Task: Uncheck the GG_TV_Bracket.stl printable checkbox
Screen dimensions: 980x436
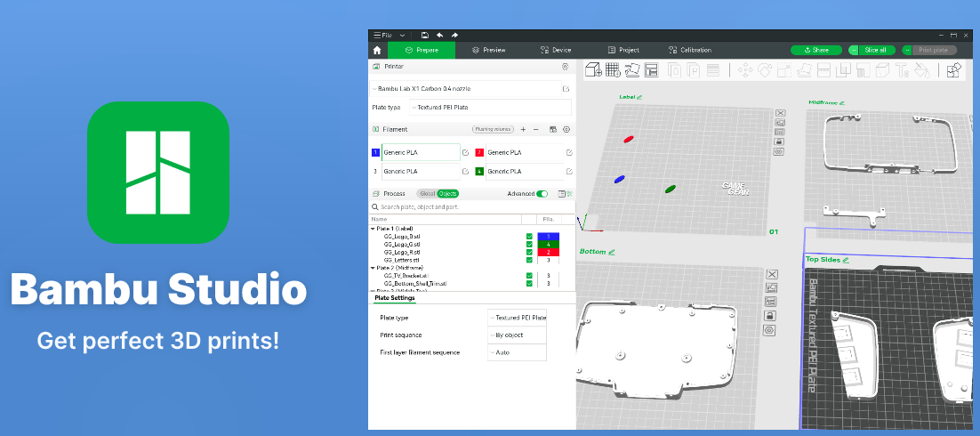Action: point(529,276)
